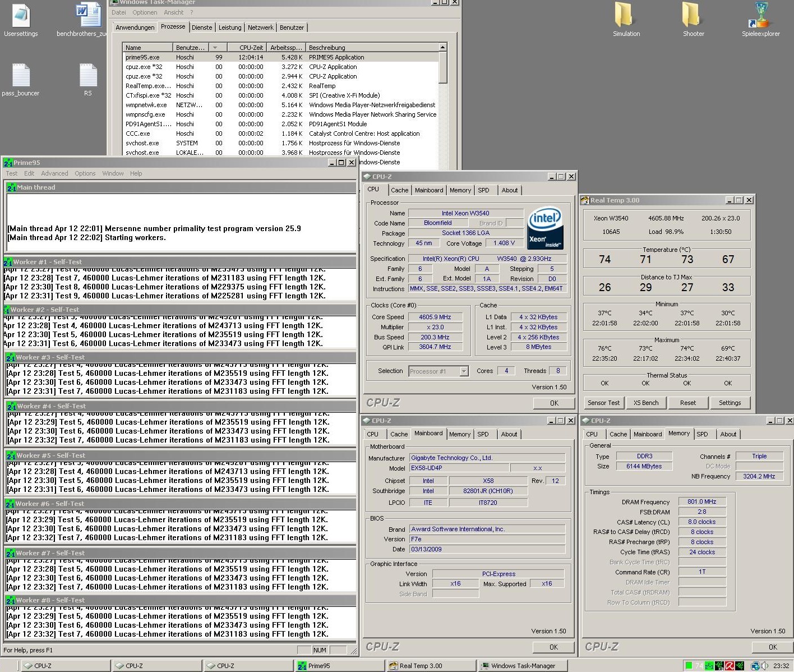Select the prime95.exe process row
The width and height of the screenshot is (794, 672).
coord(280,57)
